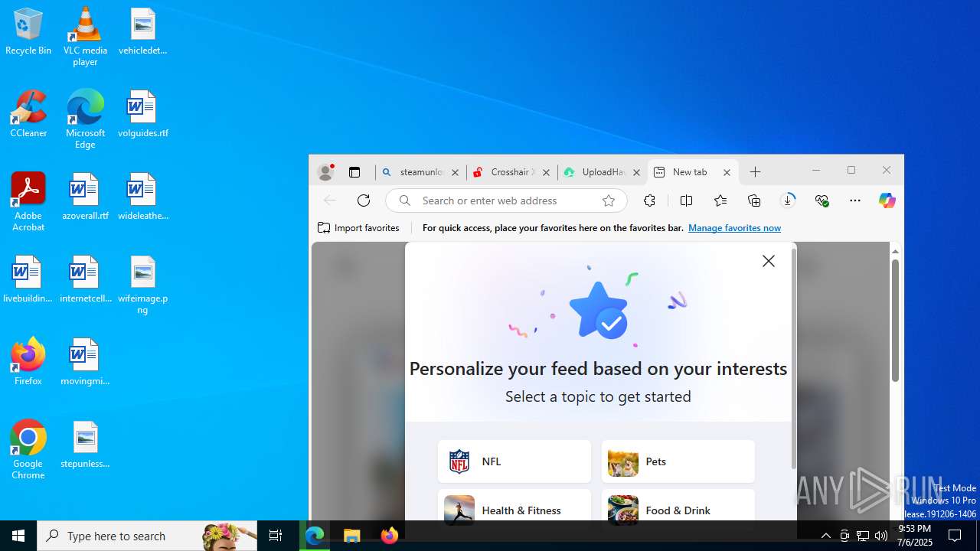This screenshot has width=980, height=551.
Task: Open the volume speaker tray icon
Action: (x=881, y=536)
